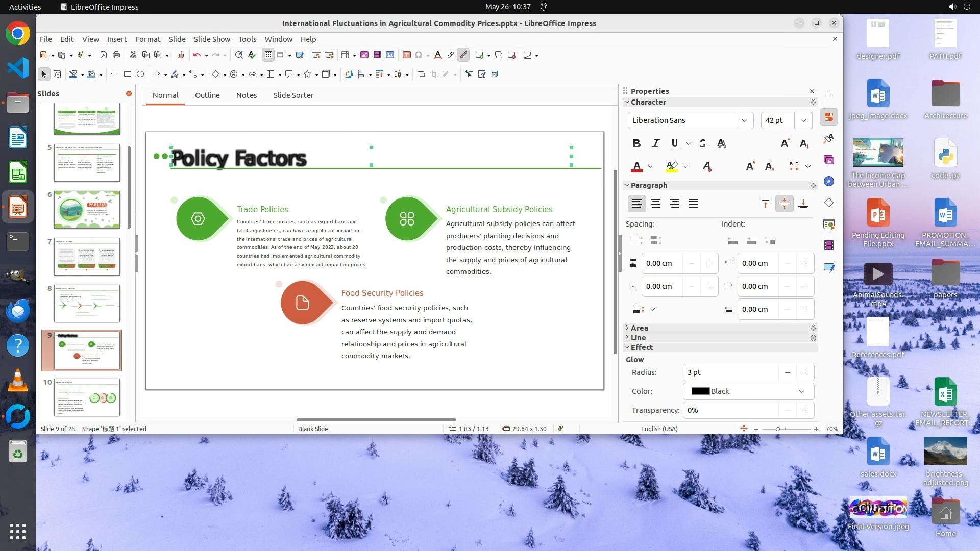Open the Slide Show menu
980x551 pixels.
pyautogui.click(x=212, y=39)
